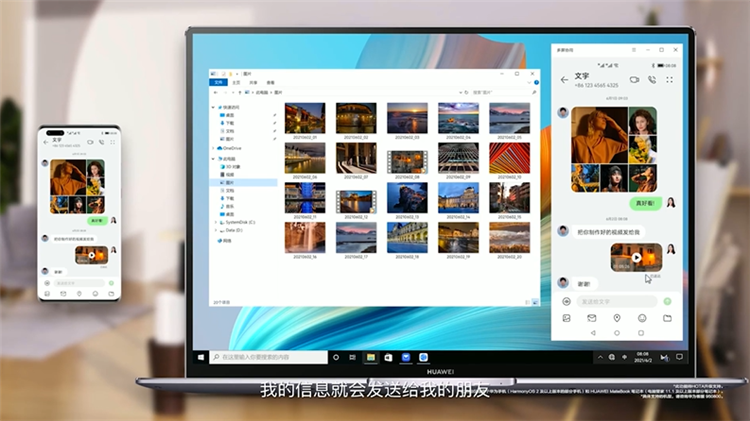Select the red stripes image 20210602_10
Screen dimensions: 750x421
tap(509, 158)
